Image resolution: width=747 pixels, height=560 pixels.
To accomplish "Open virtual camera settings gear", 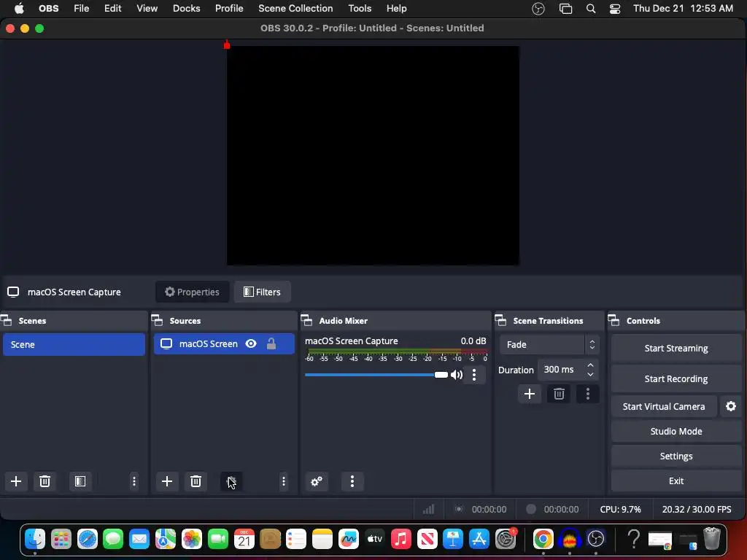I will [730, 406].
